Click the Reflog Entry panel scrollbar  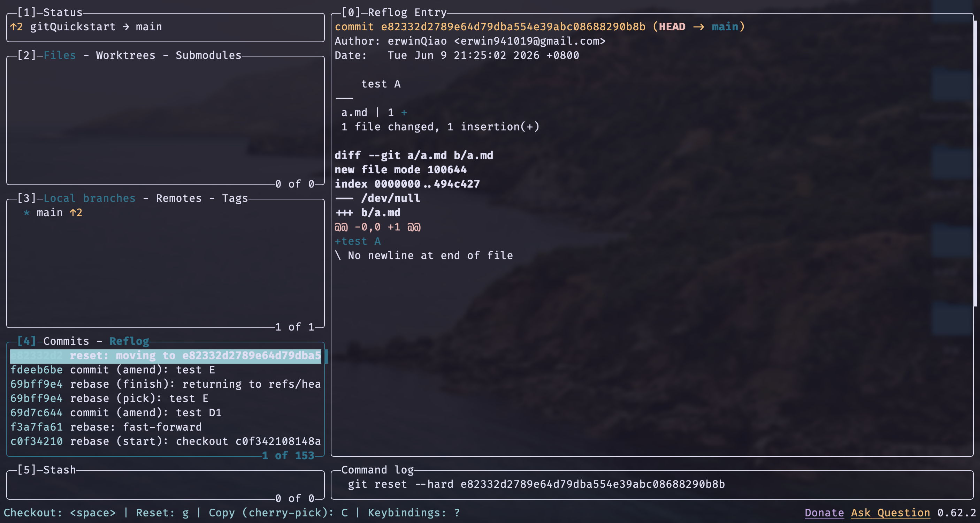(975, 164)
